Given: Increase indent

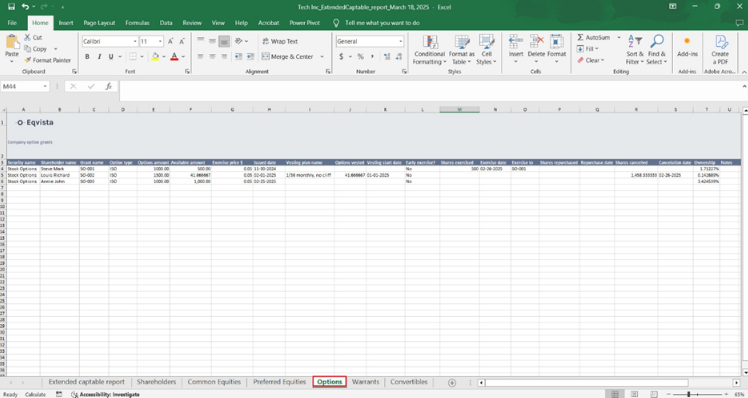Looking at the screenshot, I should coord(250,56).
